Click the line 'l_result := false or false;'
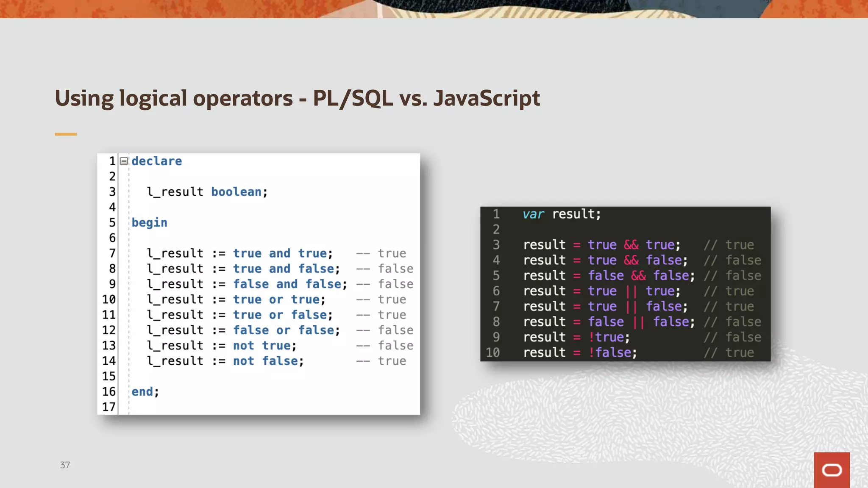 coord(243,330)
